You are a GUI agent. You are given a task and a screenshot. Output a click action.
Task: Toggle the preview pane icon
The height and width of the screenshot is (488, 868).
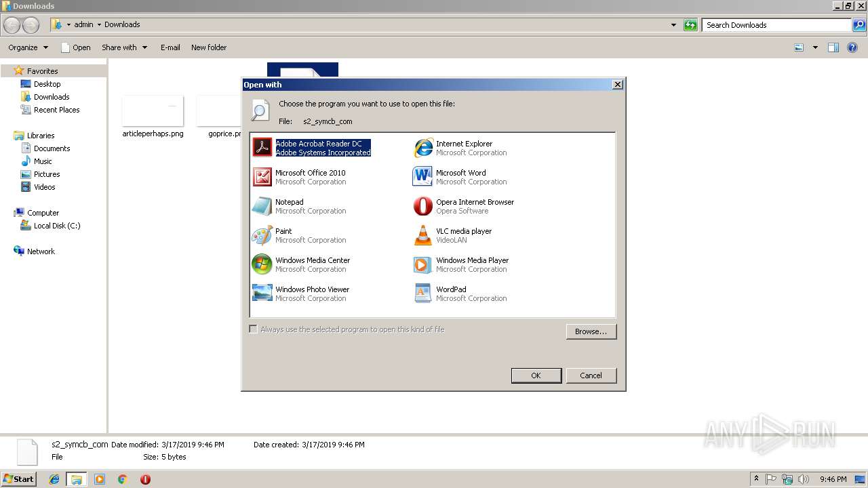[x=833, y=47]
